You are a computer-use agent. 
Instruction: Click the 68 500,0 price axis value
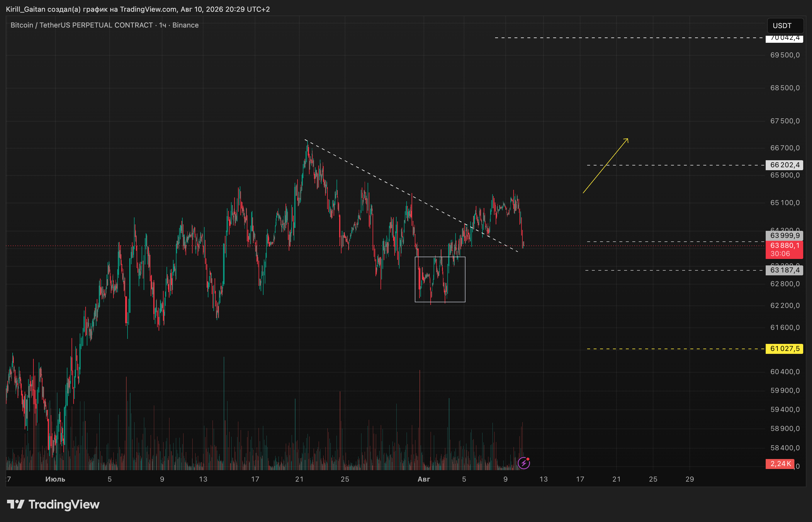[x=785, y=88]
